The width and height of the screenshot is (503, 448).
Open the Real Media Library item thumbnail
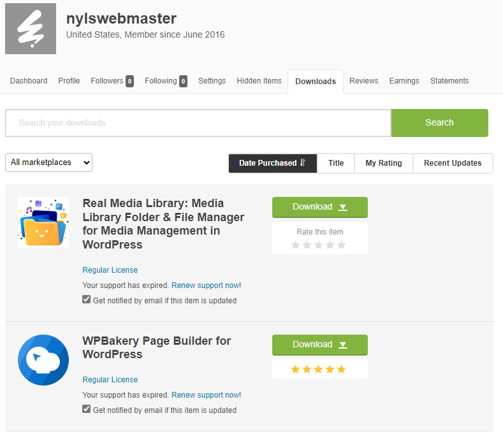coord(43,222)
